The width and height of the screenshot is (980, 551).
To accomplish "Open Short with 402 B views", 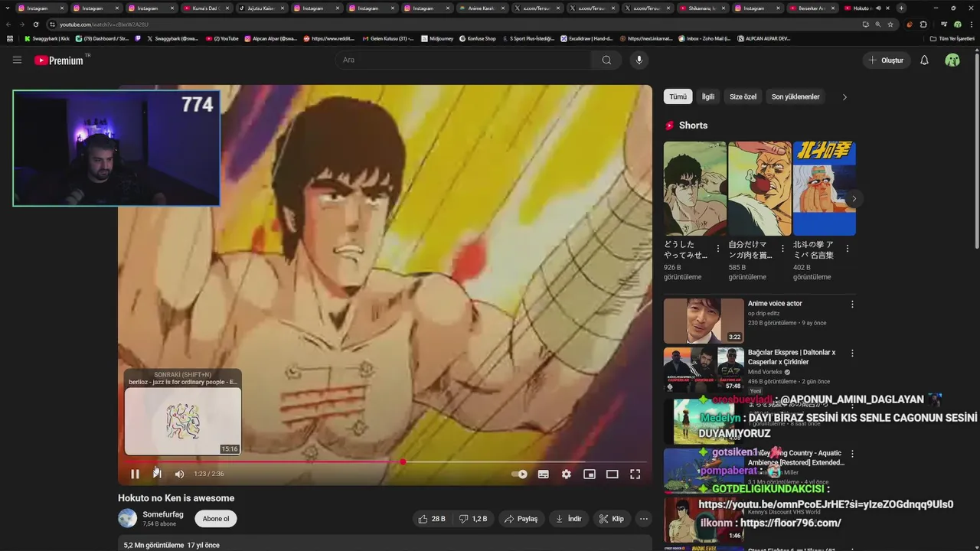I will point(824,188).
